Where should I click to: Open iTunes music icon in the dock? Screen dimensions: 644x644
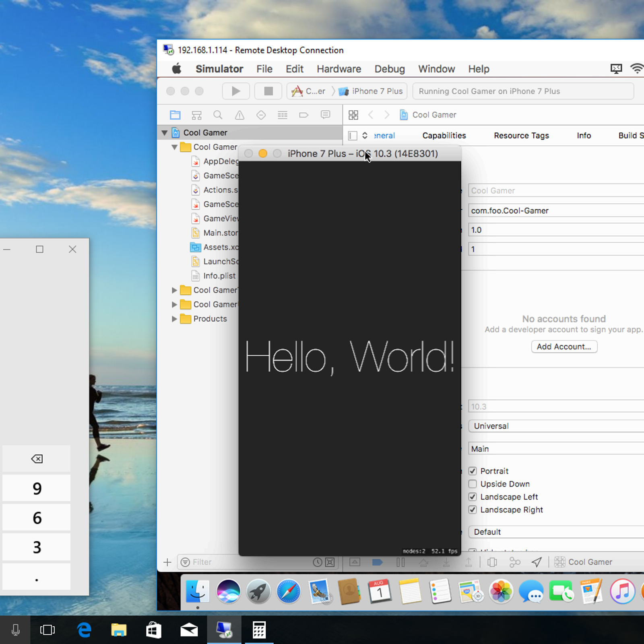[622, 592]
